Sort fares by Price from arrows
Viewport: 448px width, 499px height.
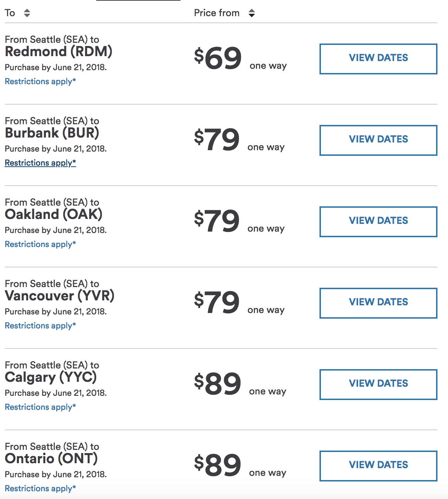[251, 13]
